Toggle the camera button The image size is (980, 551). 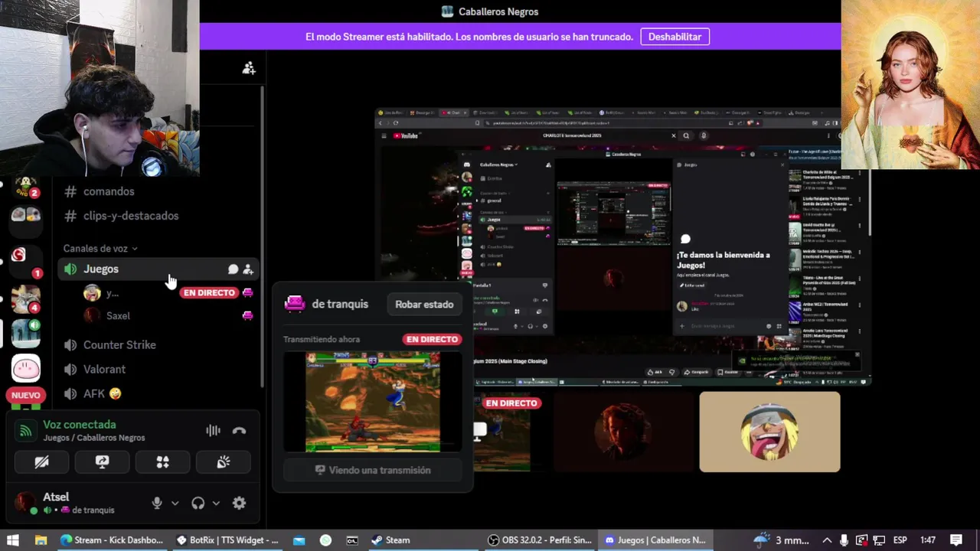point(41,462)
